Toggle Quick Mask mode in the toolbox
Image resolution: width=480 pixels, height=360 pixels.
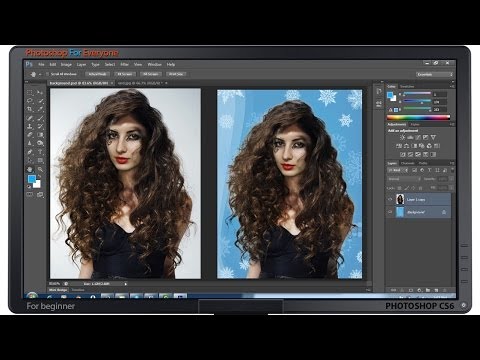30,194
